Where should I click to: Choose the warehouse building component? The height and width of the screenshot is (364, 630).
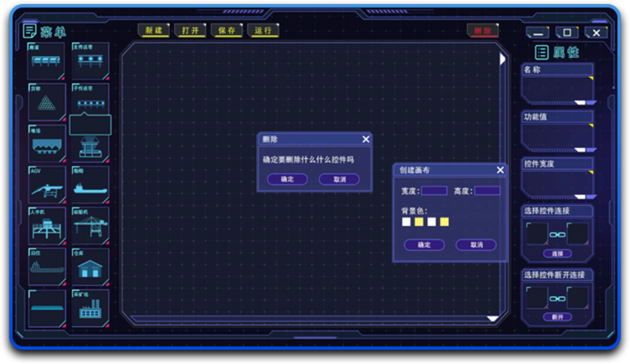click(90, 268)
